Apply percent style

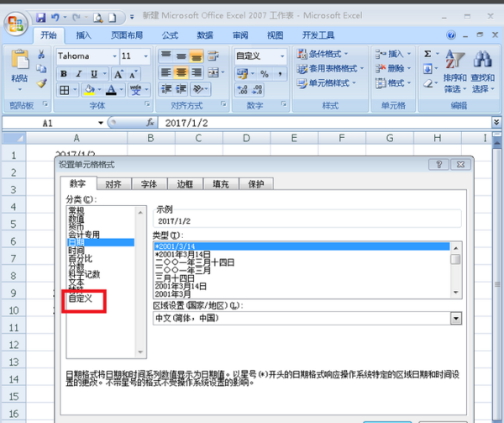pos(265,74)
